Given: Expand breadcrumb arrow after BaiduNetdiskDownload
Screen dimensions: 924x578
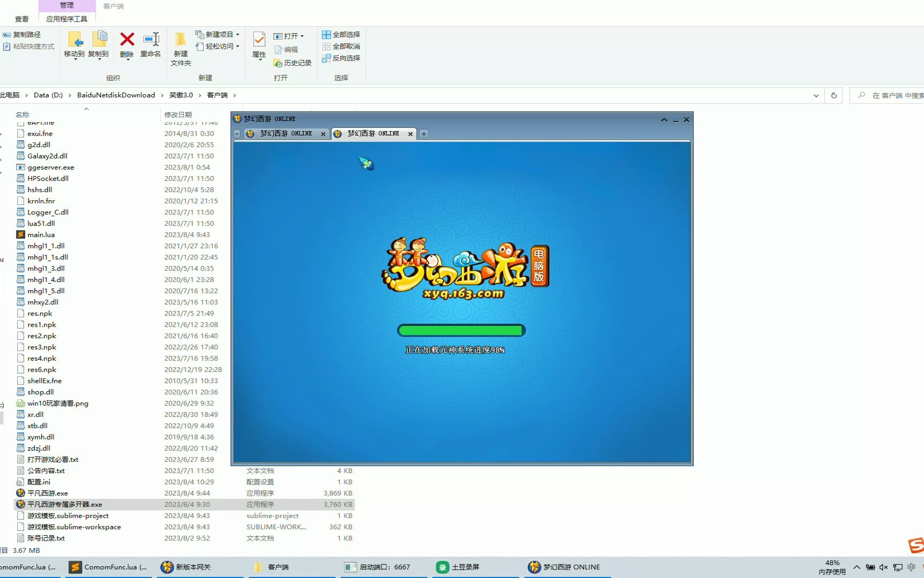Looking at the screenshot, I should click(162, 95).
